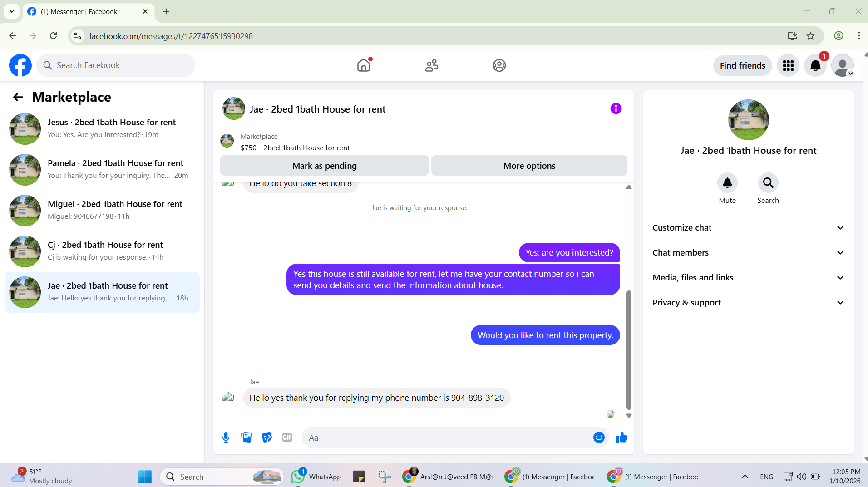The width and height of the screenshot is (868, 487).
Task: Open WhatsApp from the taskbar
Action: [316, 477]
